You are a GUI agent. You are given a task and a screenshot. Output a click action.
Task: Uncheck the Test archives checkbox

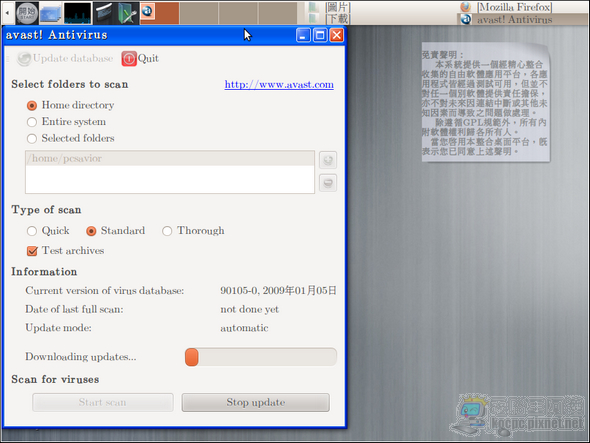[x=32, y=251]
